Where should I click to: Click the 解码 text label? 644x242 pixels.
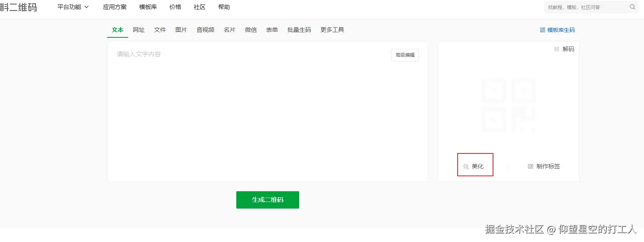coord(569,49)
